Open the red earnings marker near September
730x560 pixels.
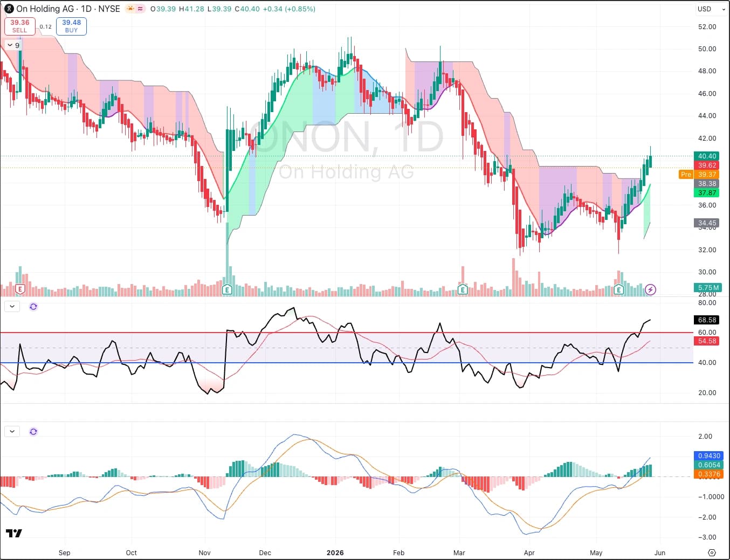click(20, 289)
